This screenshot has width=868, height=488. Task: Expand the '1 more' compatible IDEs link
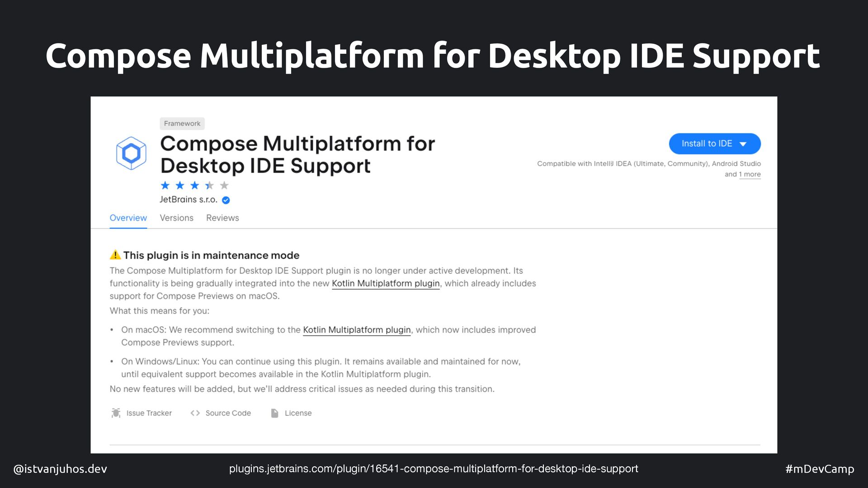tap(750, 174)
